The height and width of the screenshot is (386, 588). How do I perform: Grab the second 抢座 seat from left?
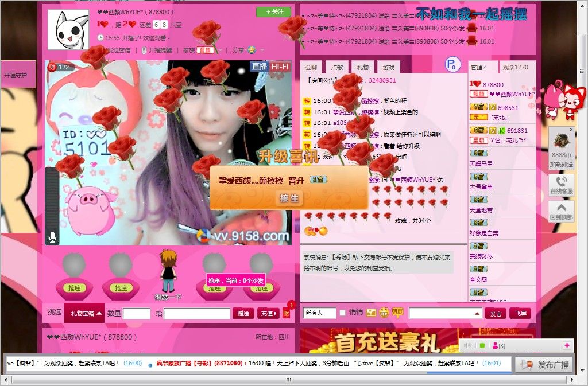(x=121, y=287)
